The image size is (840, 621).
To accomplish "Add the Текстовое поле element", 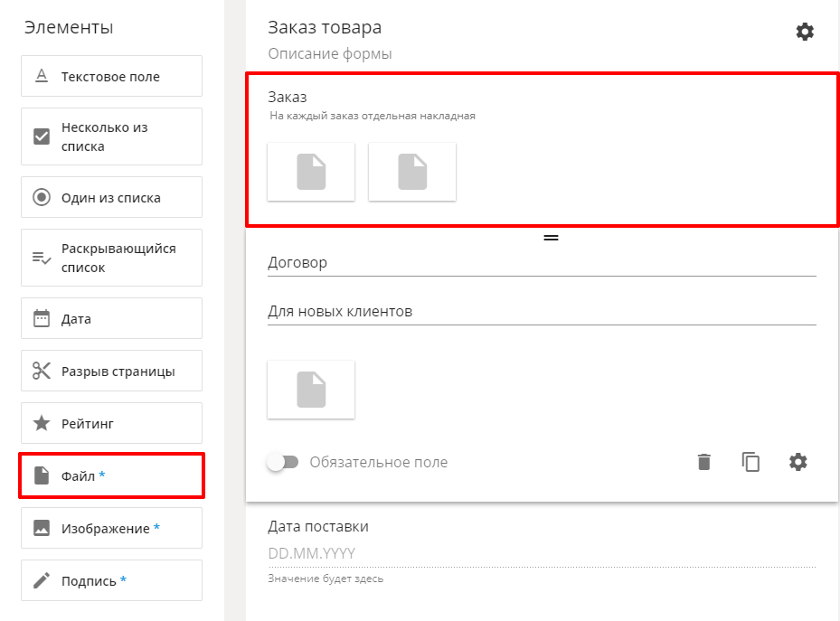I will [x=111, y=76].
